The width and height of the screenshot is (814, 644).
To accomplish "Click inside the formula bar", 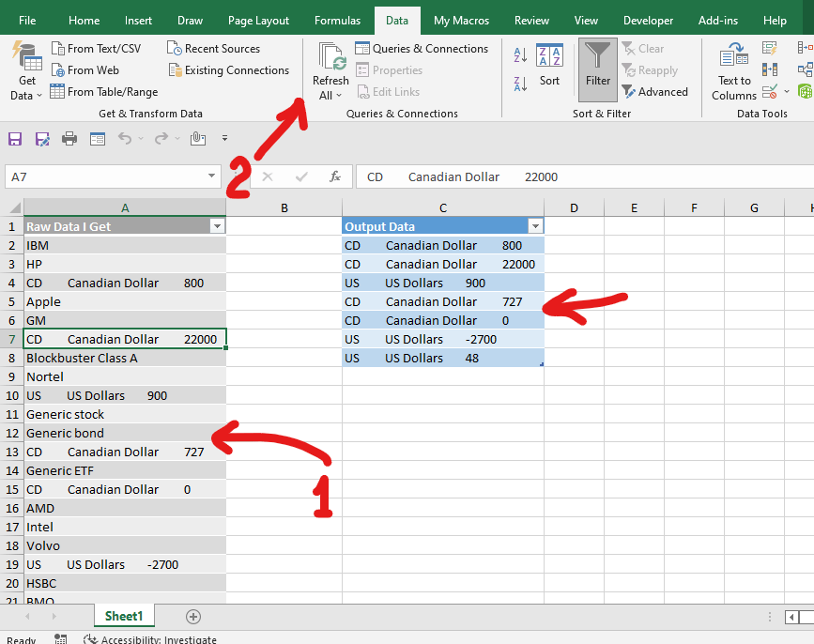I will (585, 176).
